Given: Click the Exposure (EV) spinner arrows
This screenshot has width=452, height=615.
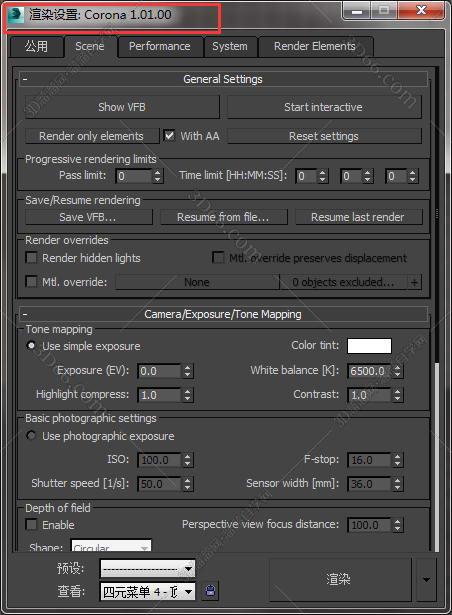Looking at the screenshot, I should click(x=188, y=371).
